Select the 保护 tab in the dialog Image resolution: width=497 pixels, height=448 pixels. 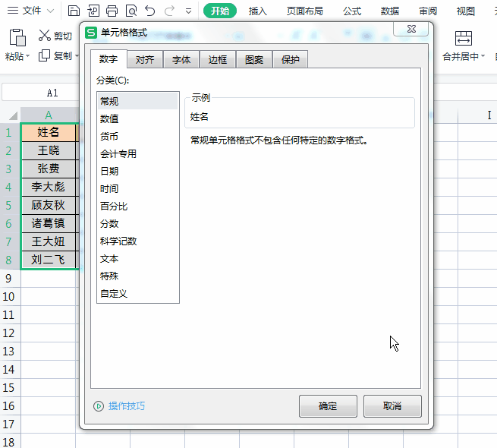290,59
